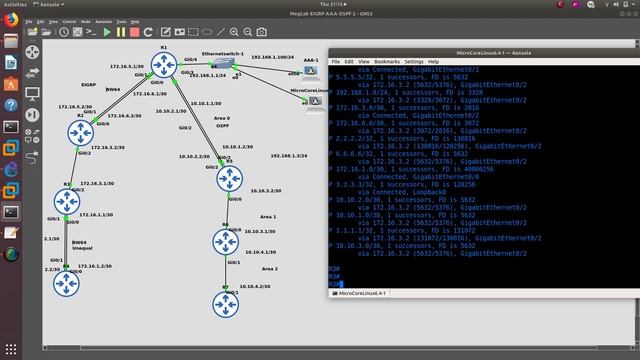Open Konsole File menu
The height and width of the screenshot is (360, 640).
click(x=336, y=62)
